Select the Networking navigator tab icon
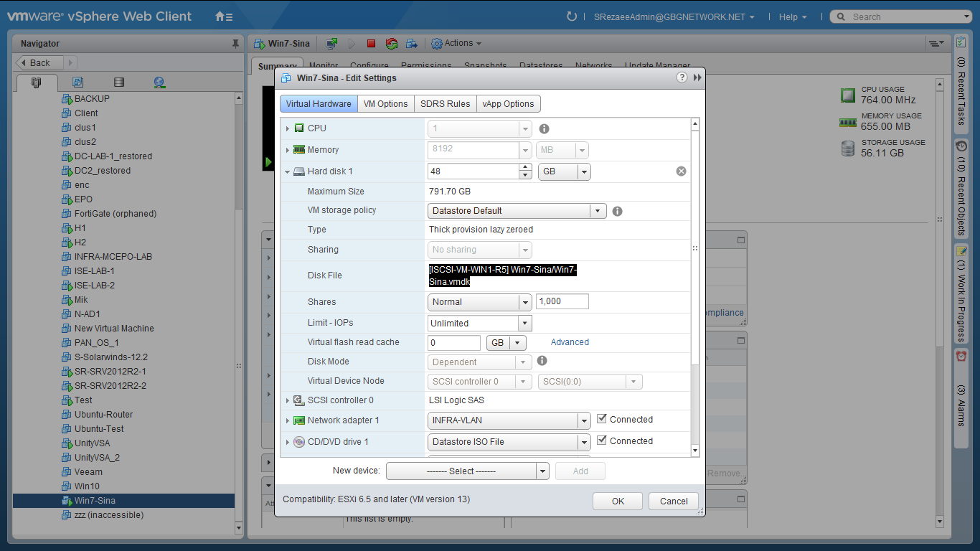The image size is (980, 551). [x=159, y=83]
